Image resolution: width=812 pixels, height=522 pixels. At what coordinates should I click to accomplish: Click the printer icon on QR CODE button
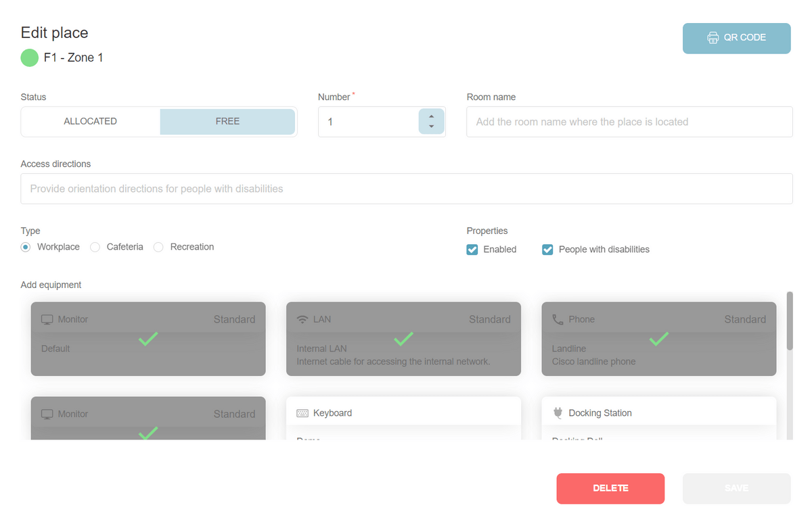coord(713,38)
